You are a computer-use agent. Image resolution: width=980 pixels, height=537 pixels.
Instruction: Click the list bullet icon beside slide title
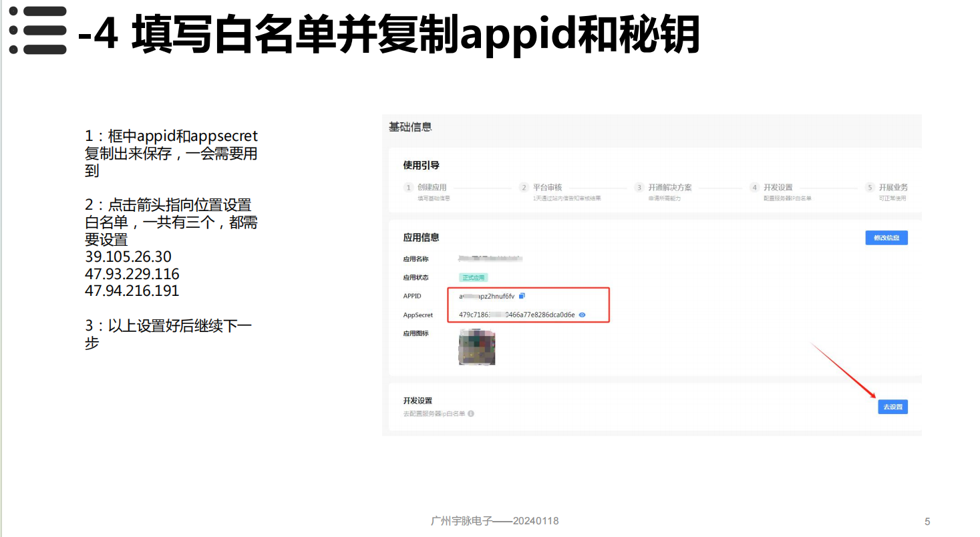point(38,31)
